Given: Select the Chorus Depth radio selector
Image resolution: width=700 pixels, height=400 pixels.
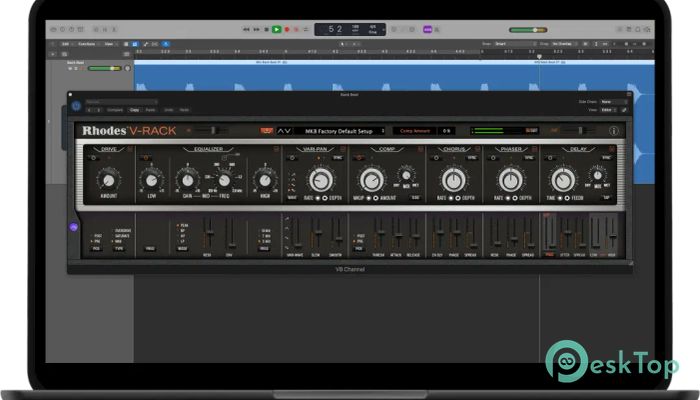Looking at the screenshot, I should pyautogui.click(x=458, y=198).
